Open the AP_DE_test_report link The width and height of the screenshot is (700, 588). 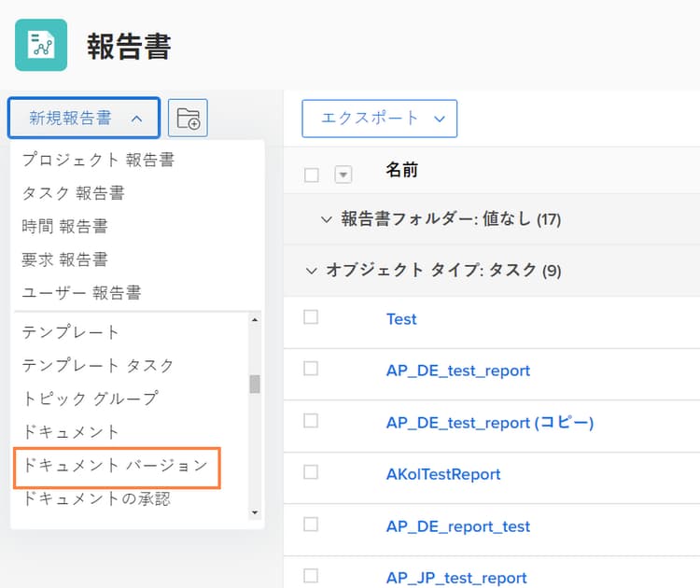pyautogui.click(x=458, y=371)
